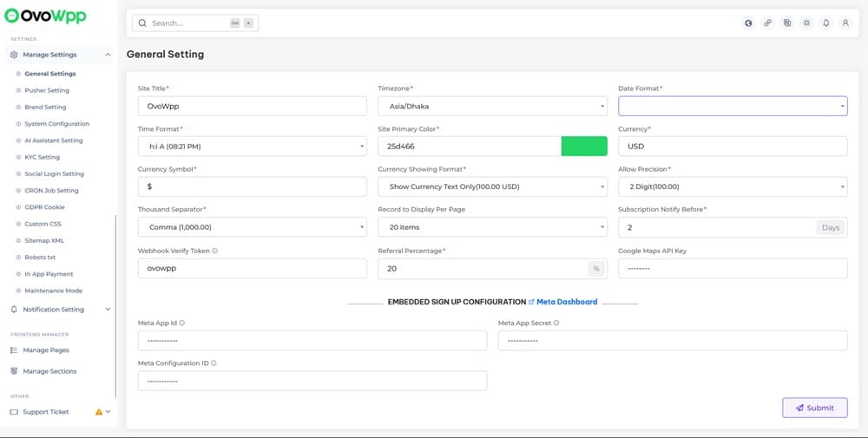Click the copy/layers icon in the top bar

tap(787, 23)
